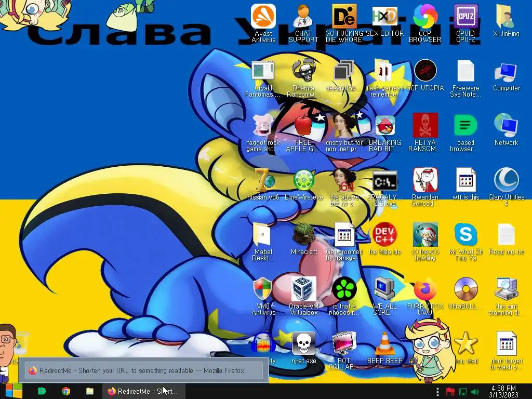Screen dimensions: 532x399
Task: Open the Computer desktop icon
Action: pos(506,72)
